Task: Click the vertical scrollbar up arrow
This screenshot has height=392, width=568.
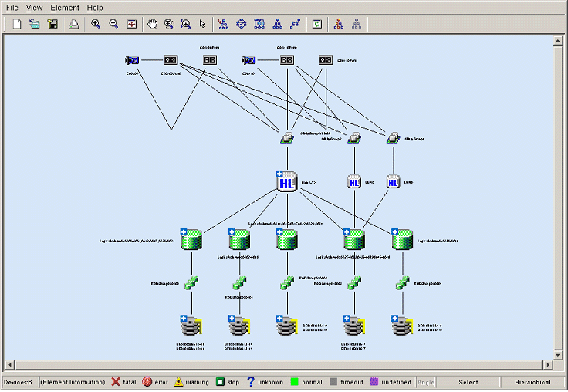Action: point(558,41)
